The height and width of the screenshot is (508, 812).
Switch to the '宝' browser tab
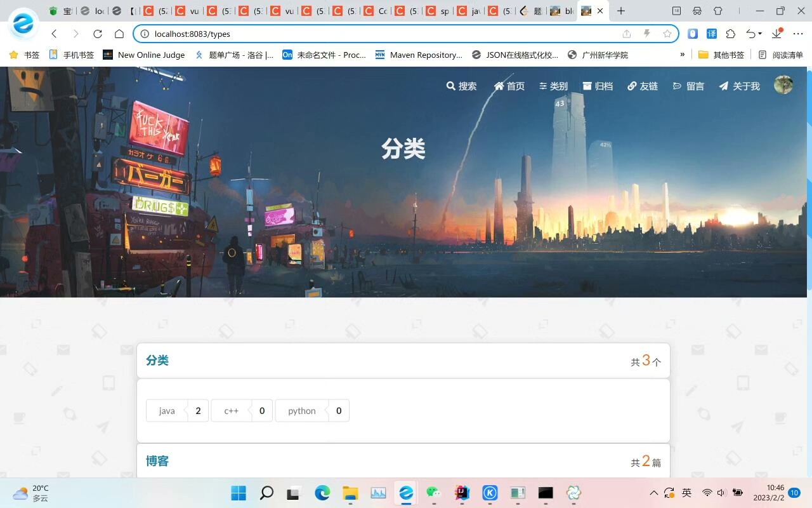(x=62, y=11)
